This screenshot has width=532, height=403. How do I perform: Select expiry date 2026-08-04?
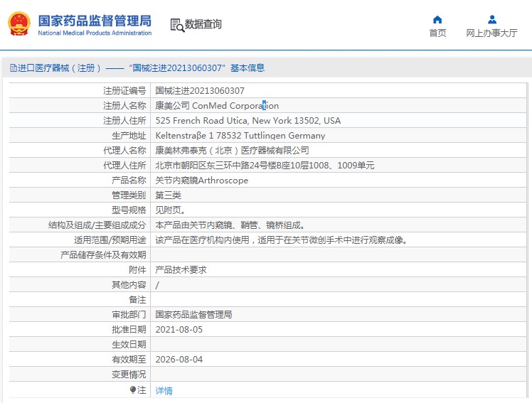coord(179,359)
